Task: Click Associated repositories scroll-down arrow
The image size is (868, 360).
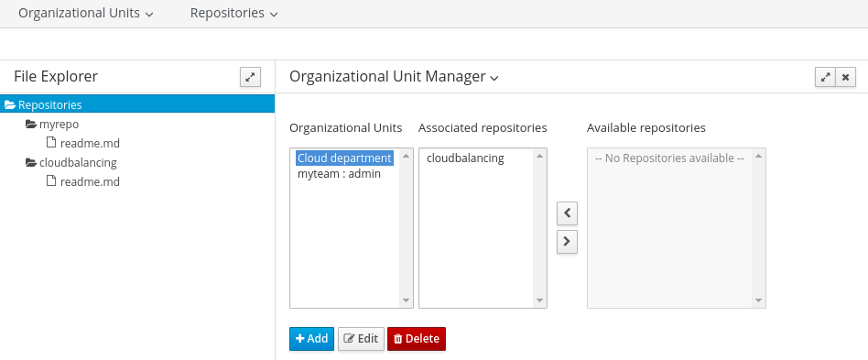Action: 539,300
